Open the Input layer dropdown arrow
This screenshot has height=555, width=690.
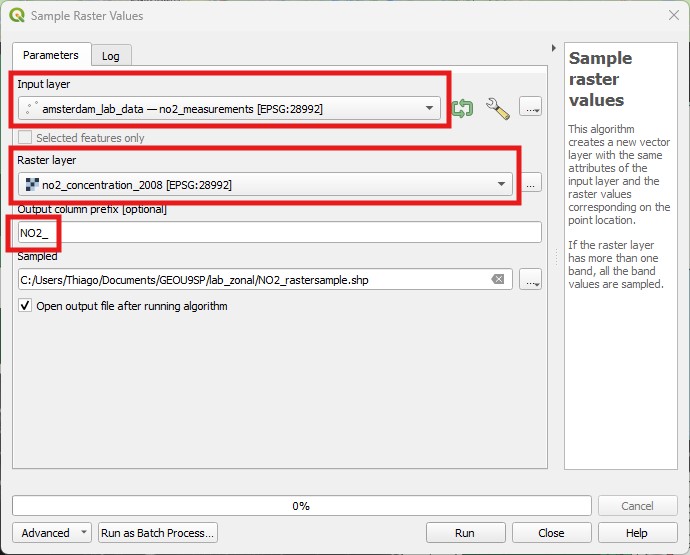tap(429, 108)
